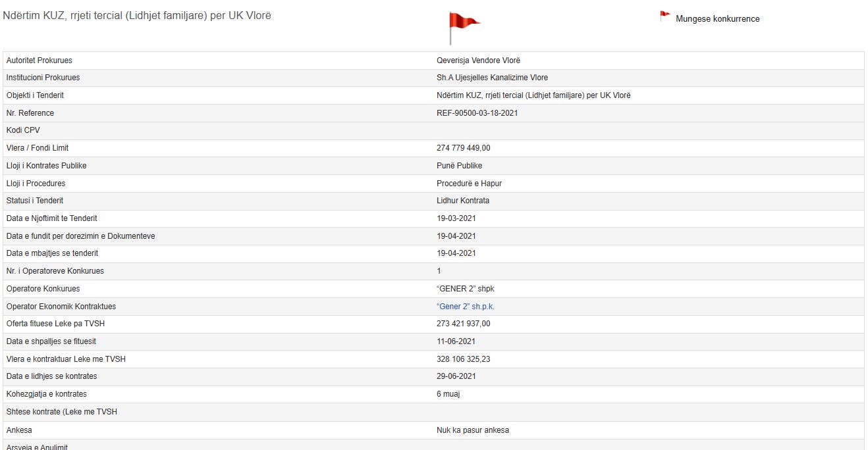Image resolution: width=868 pixels, height=450 pixels.
Task: Click the Kohezgjatja e kontrates 6 muaj value
Action: coord(448,394)
